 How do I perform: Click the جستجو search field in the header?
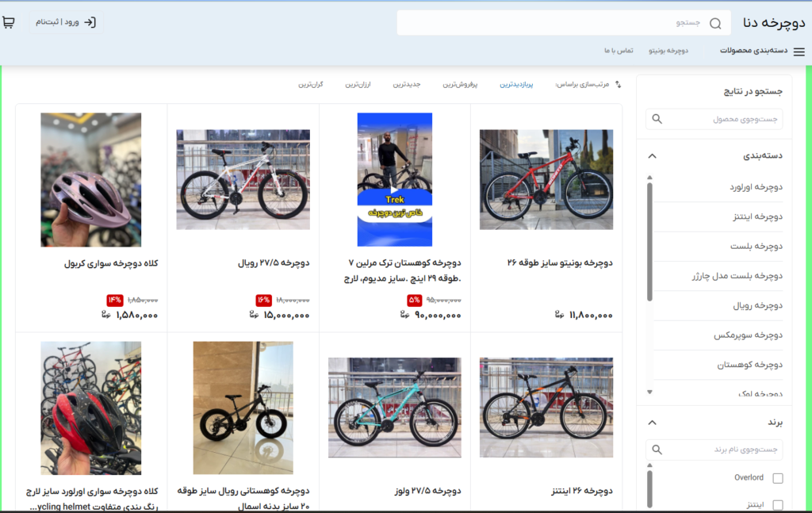(555, 23)
